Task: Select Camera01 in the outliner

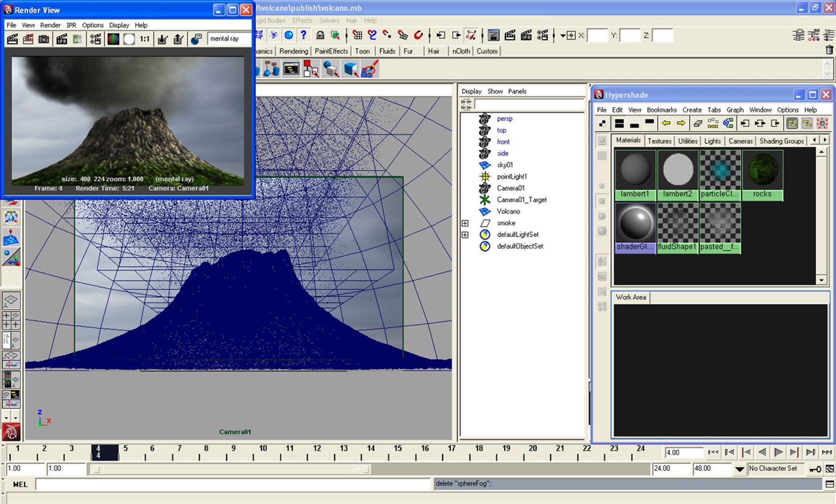Action: (x=510, y=188)
